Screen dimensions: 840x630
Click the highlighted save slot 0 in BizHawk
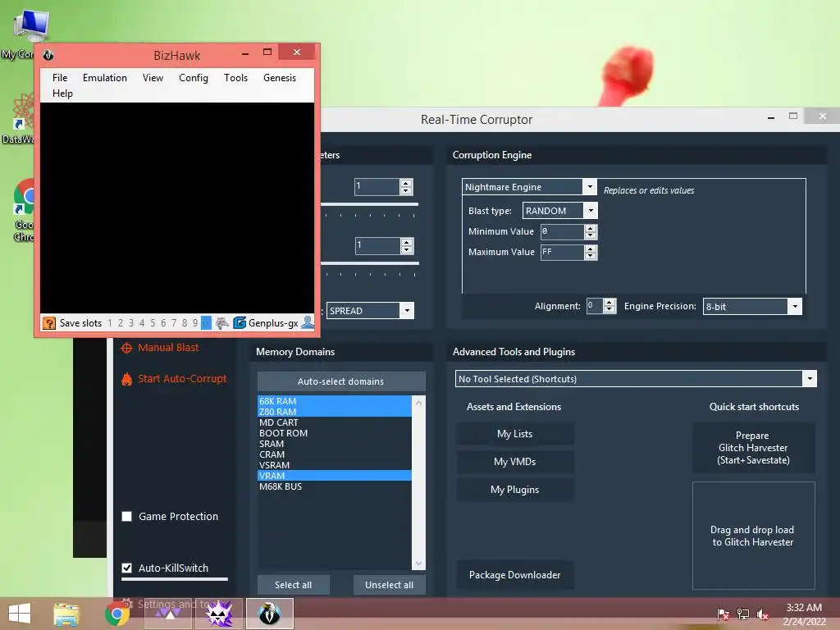click(x=206, y=323)
